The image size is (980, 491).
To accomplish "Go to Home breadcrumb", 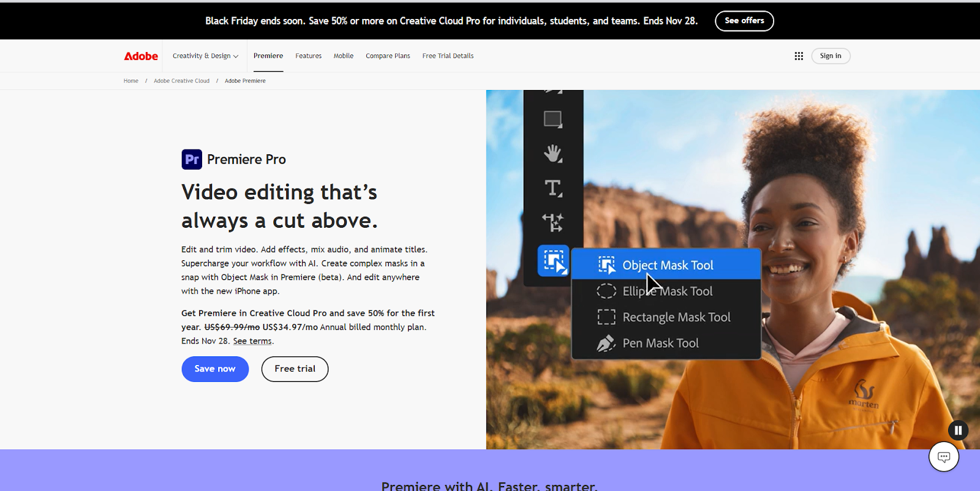I will (131, 81).
